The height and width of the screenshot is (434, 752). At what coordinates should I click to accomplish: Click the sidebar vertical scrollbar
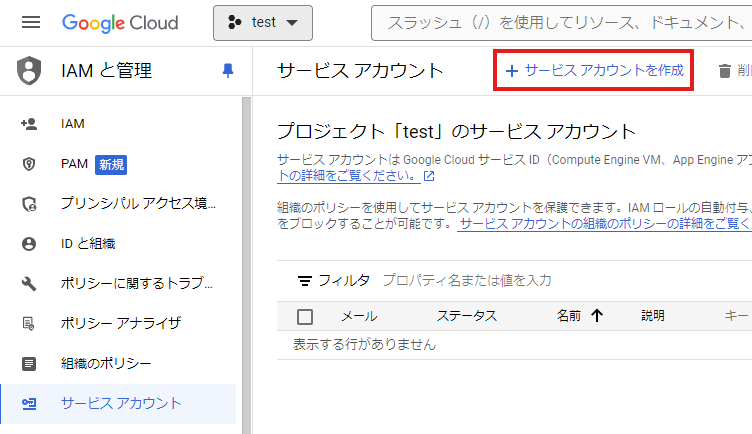[247, 265]
